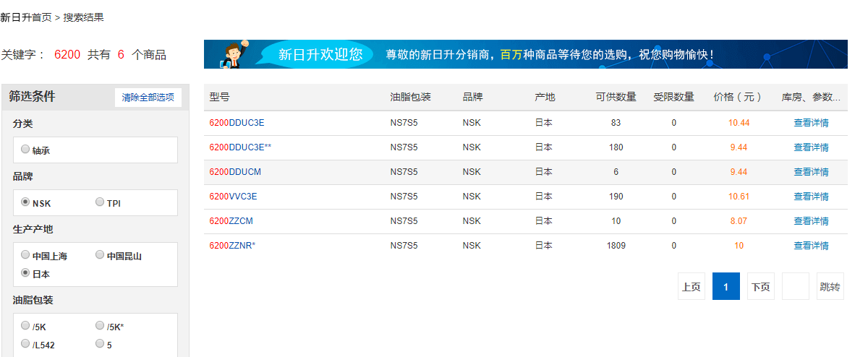Go to next page with 下页
868x357 pixels.
760,286
